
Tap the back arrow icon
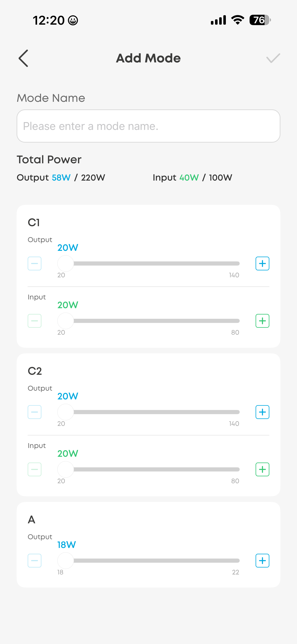(23, 58)
